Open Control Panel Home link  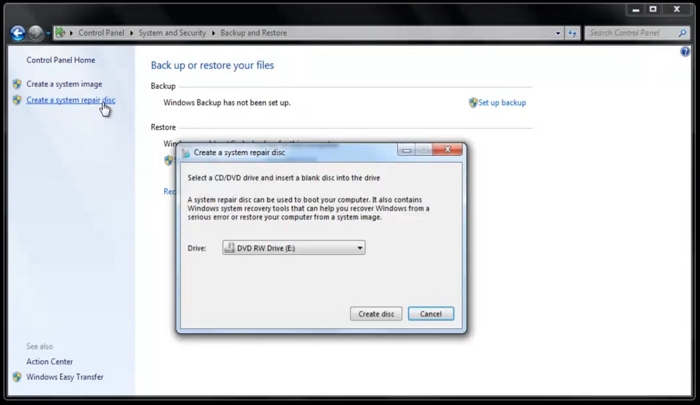61,60
